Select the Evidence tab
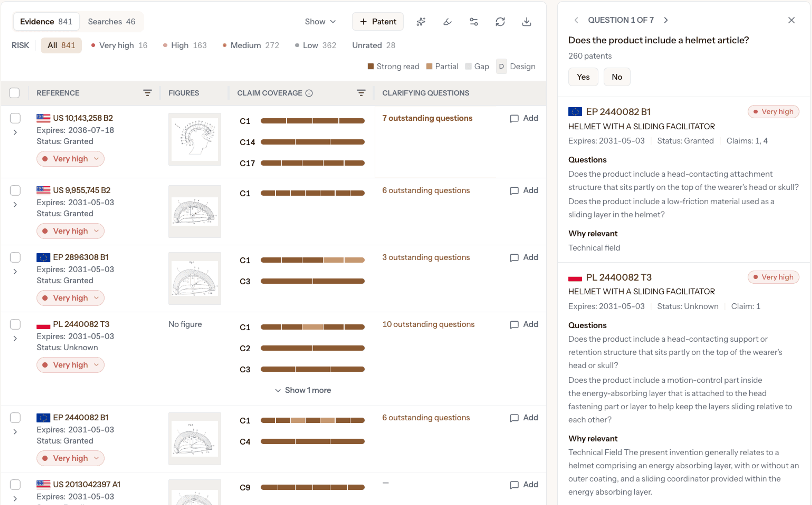The image size is (812, 505). click(x=46, y=22)
